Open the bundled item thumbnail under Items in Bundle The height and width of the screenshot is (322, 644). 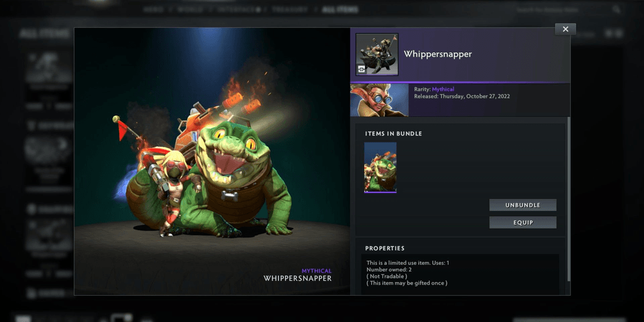click(380, 167)
